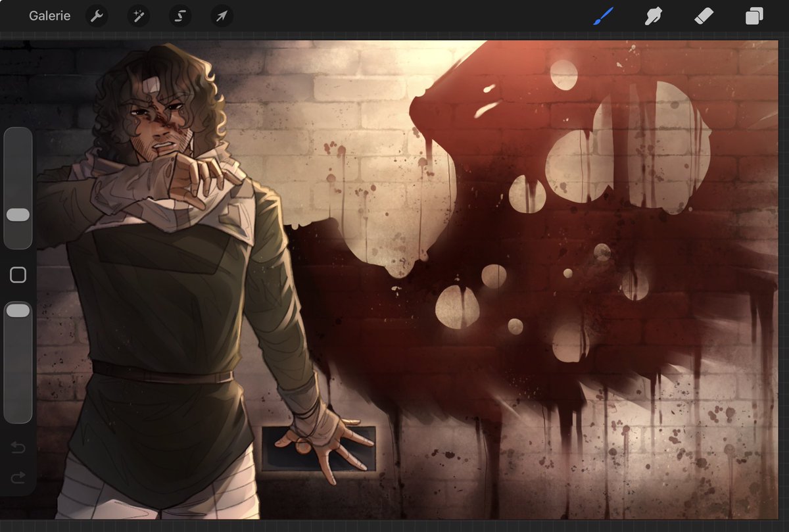Screen dimensions: 789x532
Task: Activate the Transform arrow tool
Action: 222,16
